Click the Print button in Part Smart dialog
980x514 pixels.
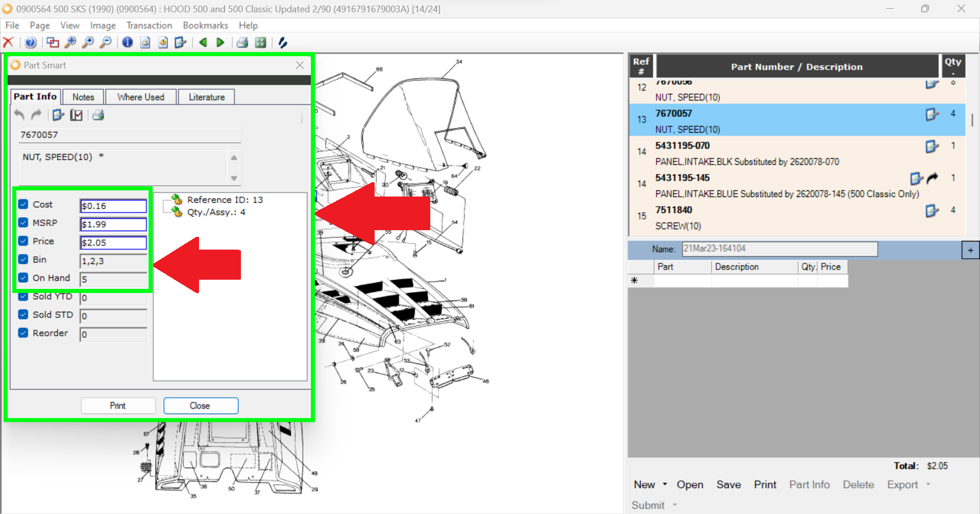click(x=118, y=406)
